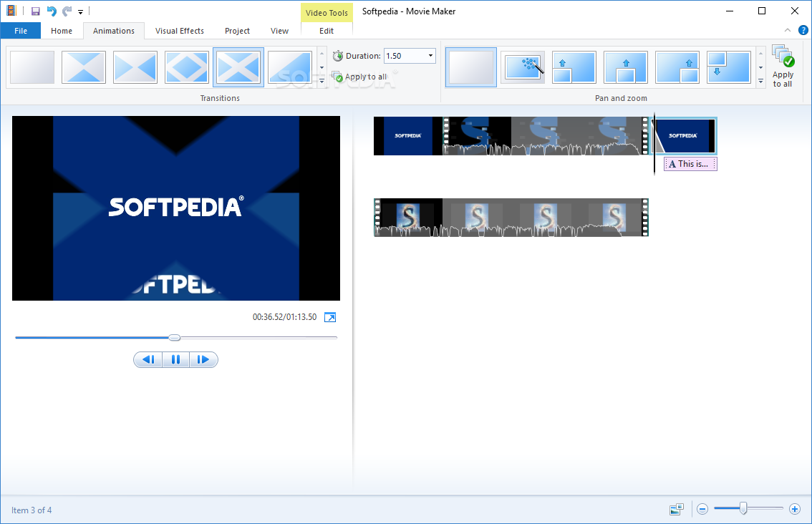
Task: Expand the full Transitions gallery
Action: 322,81
